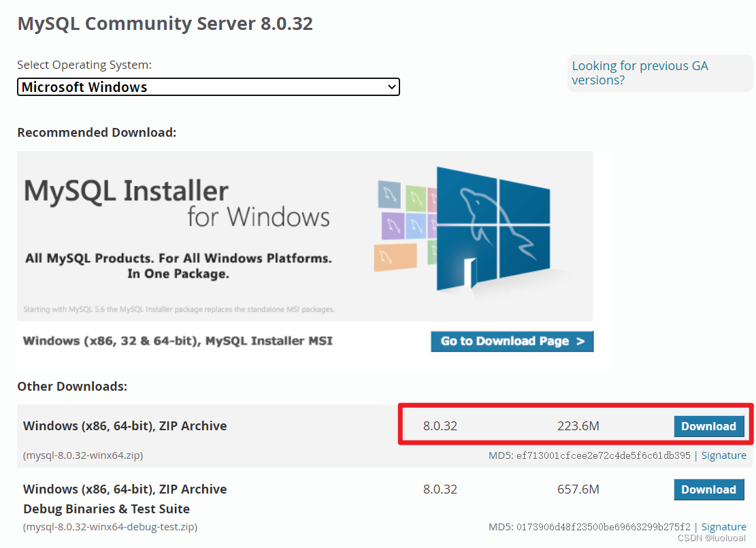The width and height of the screenshot is (756, 548).
Task: Click the 223.6M file size value
Action: 578,426
